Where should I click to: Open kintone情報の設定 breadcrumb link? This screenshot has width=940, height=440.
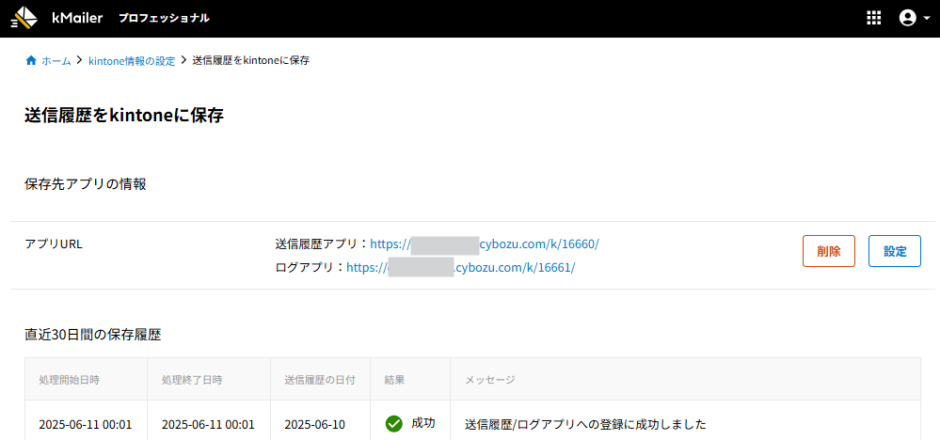pos(131,61)
